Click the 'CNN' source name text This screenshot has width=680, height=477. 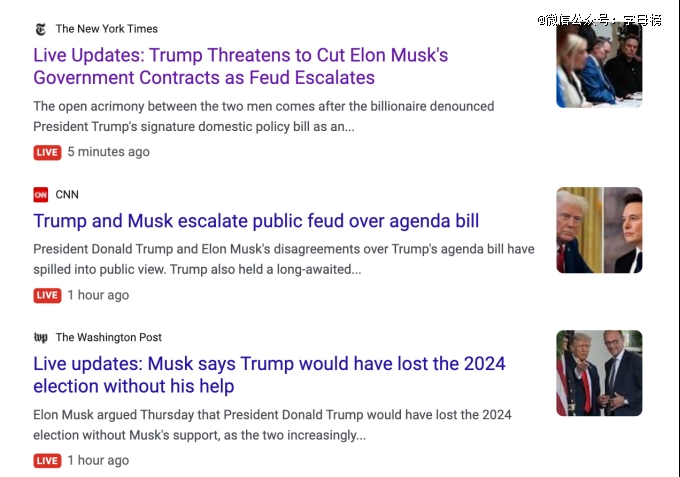67,195
